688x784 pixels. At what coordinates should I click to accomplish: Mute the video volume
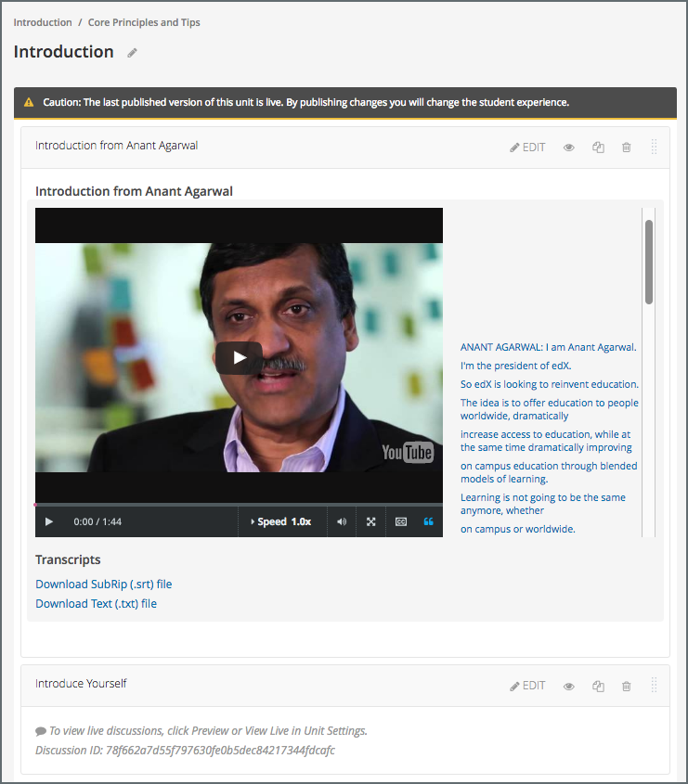point(342,522)
